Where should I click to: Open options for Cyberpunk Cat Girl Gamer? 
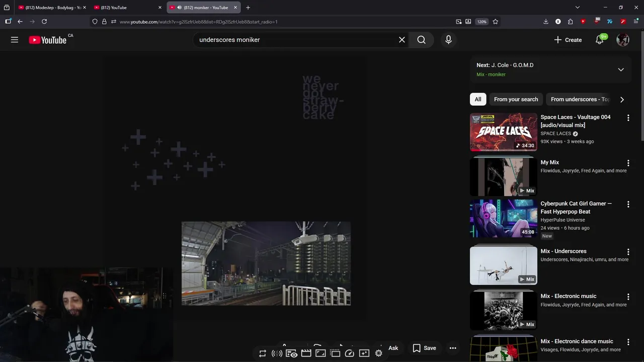[x=628, y=204]
